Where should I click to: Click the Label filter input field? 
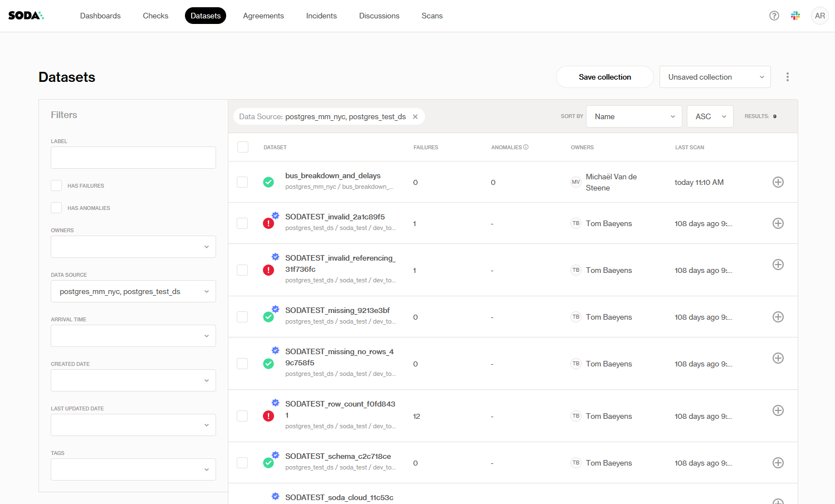[133, 158]
